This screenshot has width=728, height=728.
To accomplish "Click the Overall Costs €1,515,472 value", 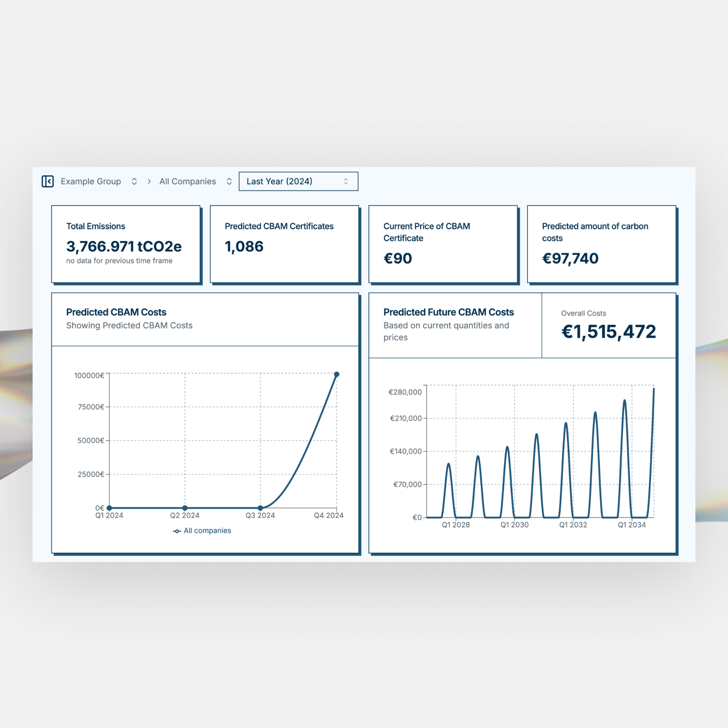I will 608,331.
